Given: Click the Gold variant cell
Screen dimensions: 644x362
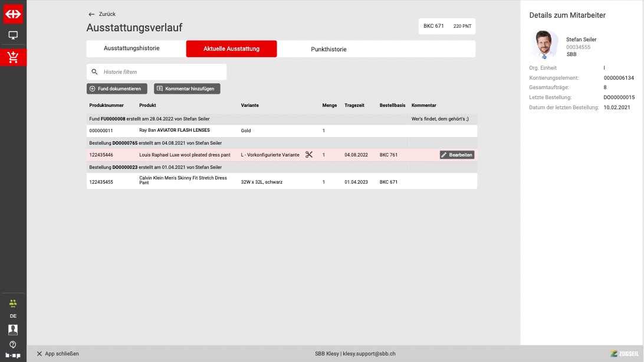Looking at the screenshot, I should 245,131.
